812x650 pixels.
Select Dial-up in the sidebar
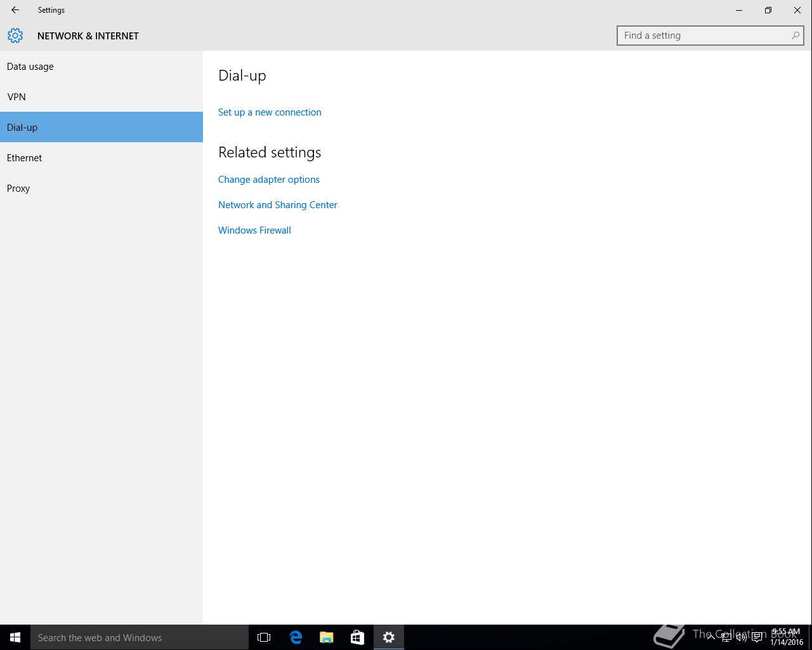(x=101, y=127)
